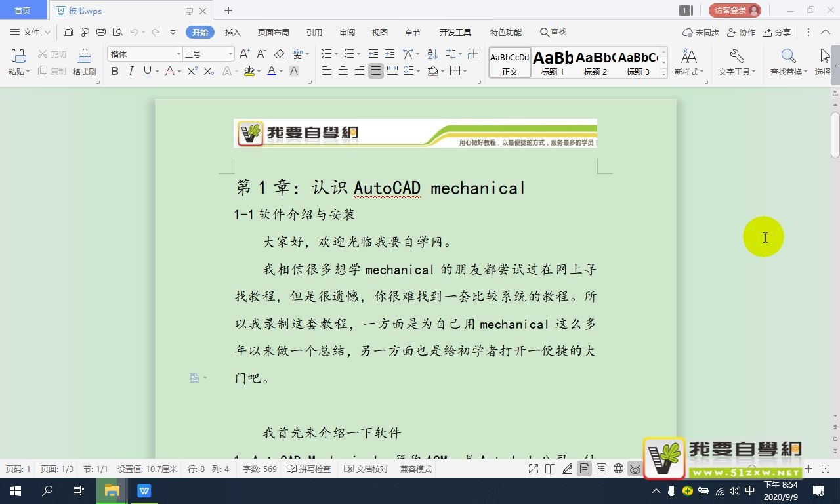Screen dimensions: 840x504
Task: Click the Paste (粘贴) clipboard icon
Action: (18, 56)
